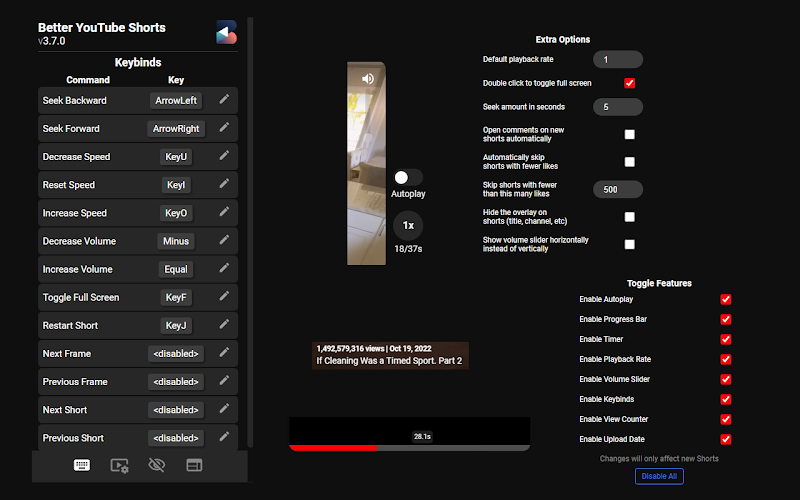Click the Equal key badge
Screen dimensions: 800x500
176,269
